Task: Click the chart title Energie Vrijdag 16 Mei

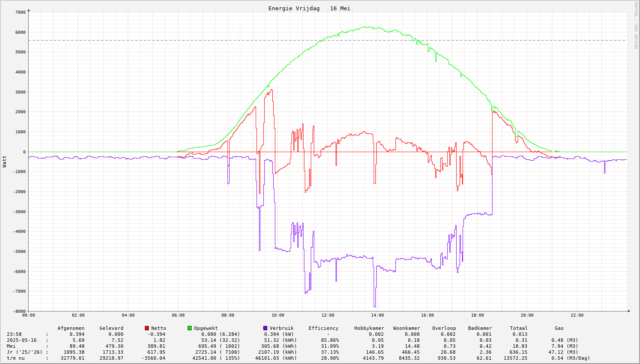Action: point(309,9)
